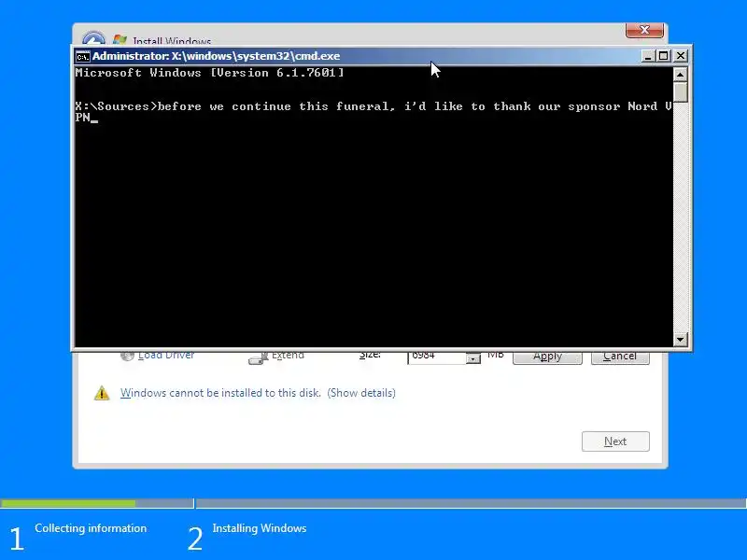Click the Windows flag icon in Install Windows
This screenshot has height=560, width=747.
point(120,39)
